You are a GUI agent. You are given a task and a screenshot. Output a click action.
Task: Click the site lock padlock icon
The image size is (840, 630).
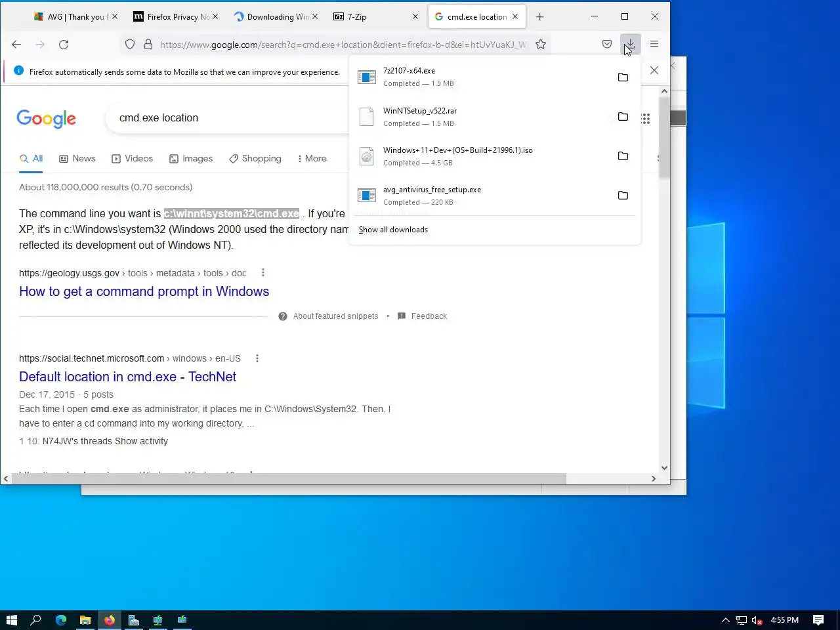click(148, 44)
